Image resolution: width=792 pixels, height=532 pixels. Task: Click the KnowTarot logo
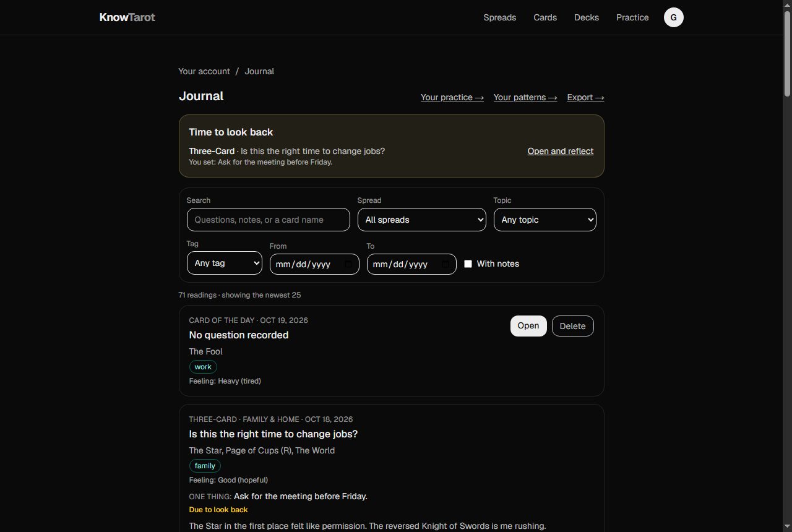pos(127,17)
